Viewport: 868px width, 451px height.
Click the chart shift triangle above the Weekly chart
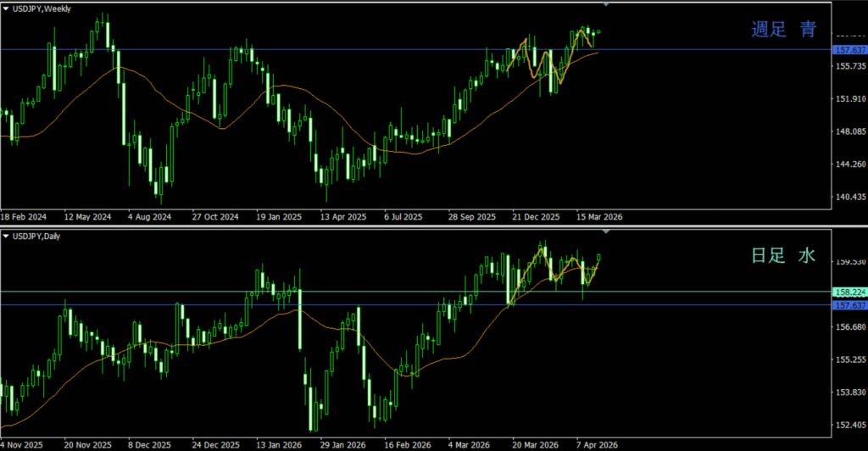(605, 4)
